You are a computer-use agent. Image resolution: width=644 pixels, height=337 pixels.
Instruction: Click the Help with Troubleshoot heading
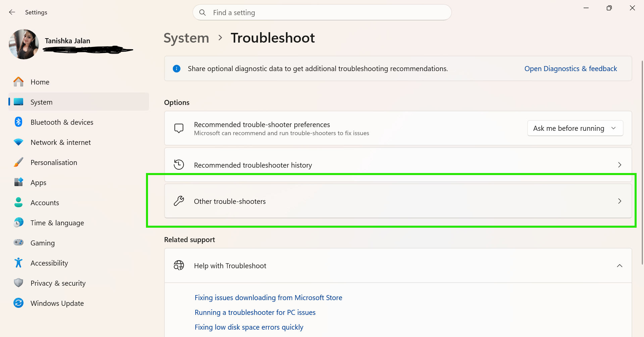(x=230, y=266)
